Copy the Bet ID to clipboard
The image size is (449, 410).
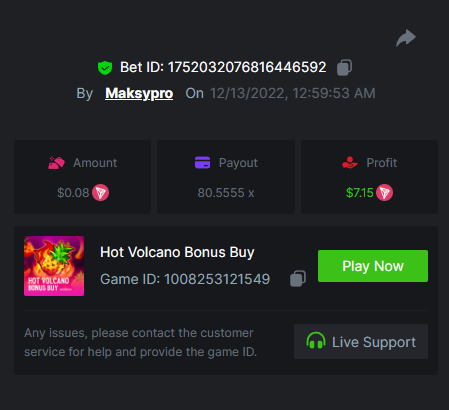pyautogui.click(x=344, y=68)
